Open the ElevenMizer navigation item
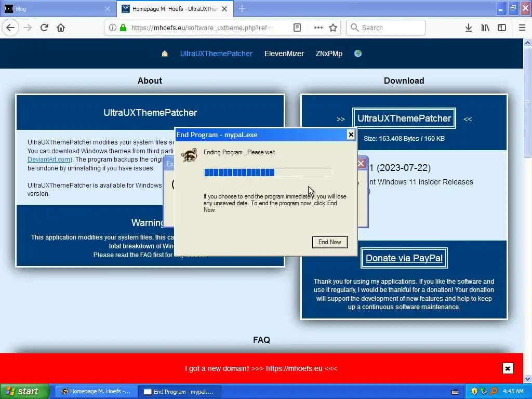The width and height of the screenshot is (532, 399). coord(284,54)
